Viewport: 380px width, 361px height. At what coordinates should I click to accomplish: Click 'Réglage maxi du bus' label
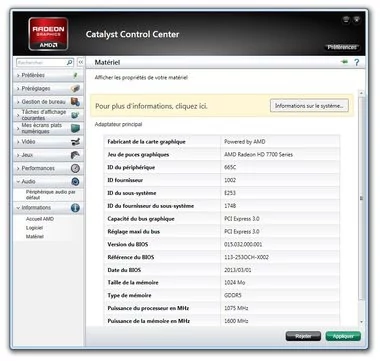click(134, 232)
